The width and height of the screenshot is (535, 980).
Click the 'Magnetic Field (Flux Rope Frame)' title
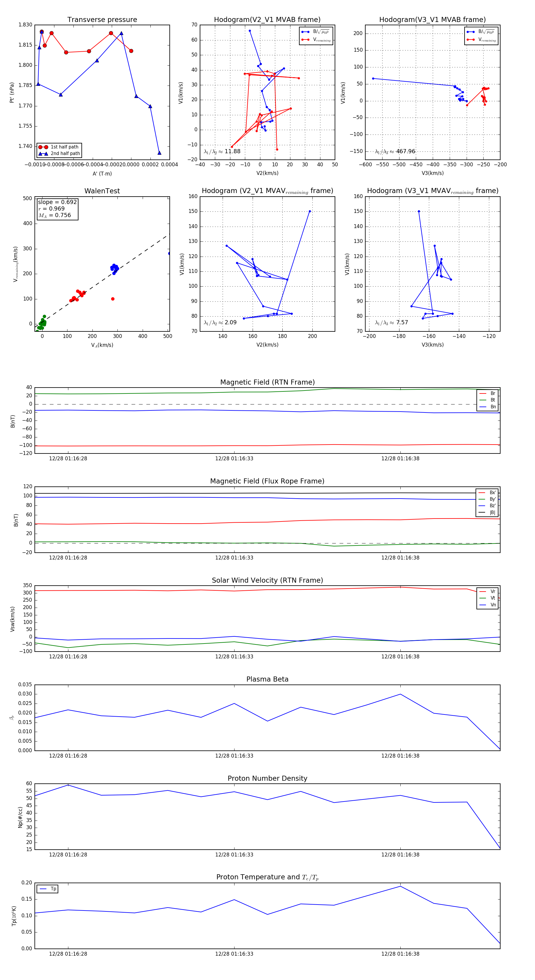pos(267,481)
